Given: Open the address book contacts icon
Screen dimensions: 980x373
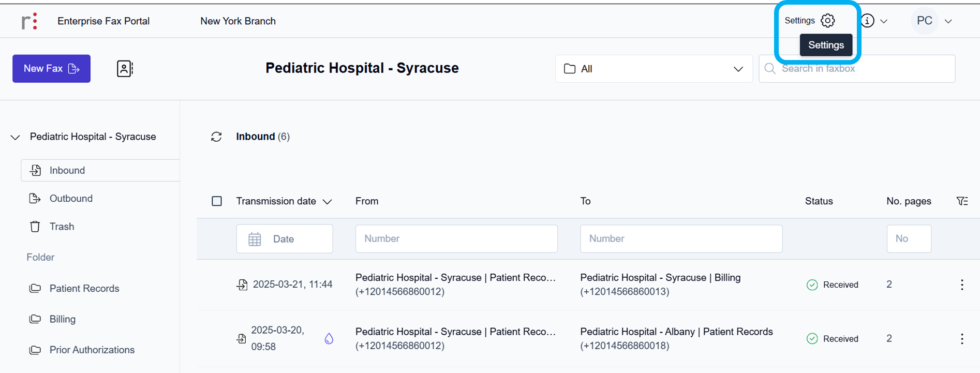Looking at the screenshot, I should 125,68.
